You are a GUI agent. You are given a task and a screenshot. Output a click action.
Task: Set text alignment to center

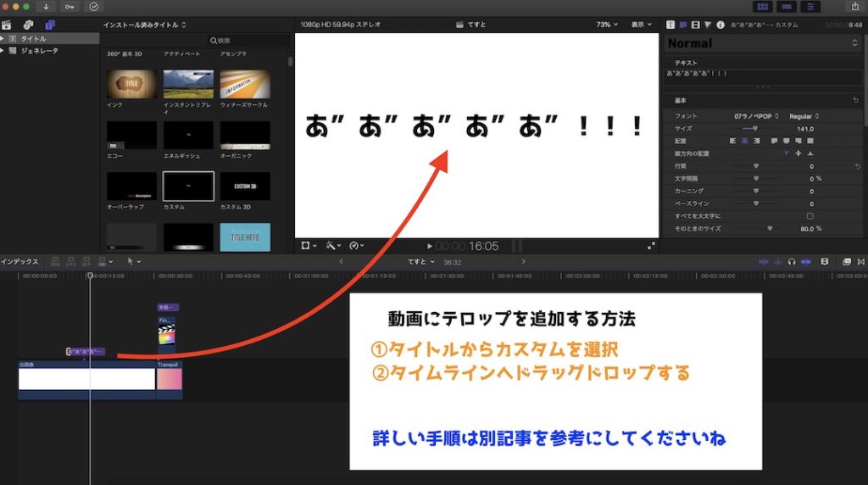pyautogui.click(x=744, y=142)
